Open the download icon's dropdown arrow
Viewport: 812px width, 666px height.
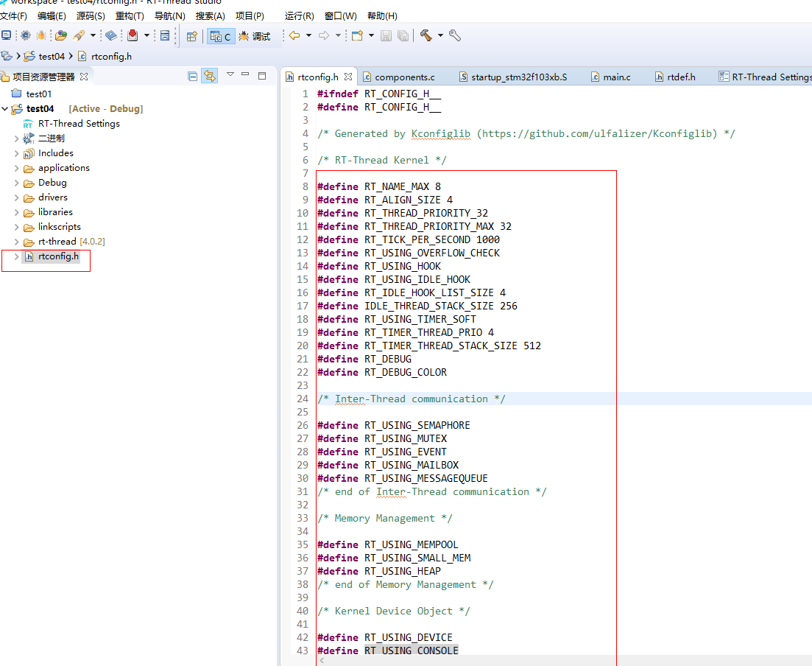pyautogui.click(x=146, y=35)
